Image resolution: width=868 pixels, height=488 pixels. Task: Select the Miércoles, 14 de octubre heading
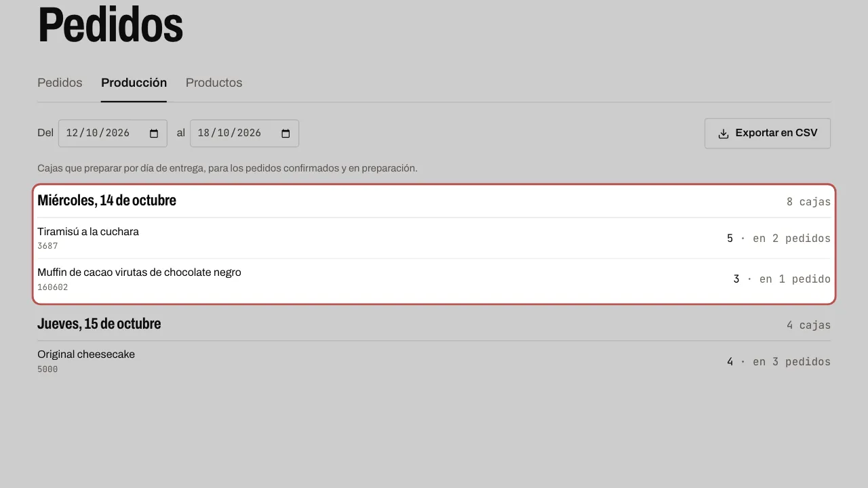click(x=106, y=201)
